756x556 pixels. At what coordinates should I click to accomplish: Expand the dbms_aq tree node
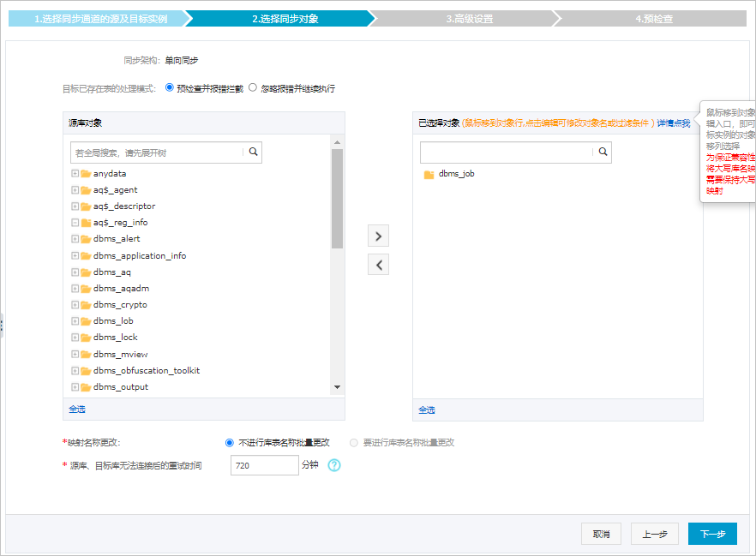[76, 272]
